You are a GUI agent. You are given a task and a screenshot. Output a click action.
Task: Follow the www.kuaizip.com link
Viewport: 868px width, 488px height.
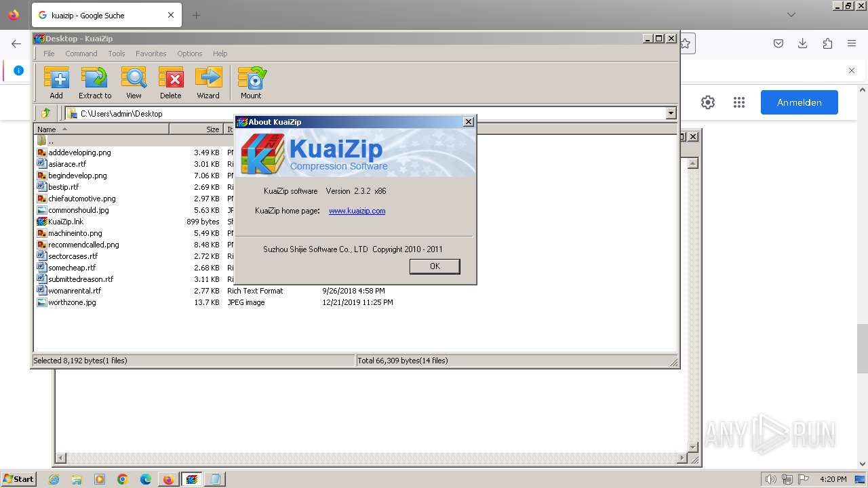[x=357, y=211]
